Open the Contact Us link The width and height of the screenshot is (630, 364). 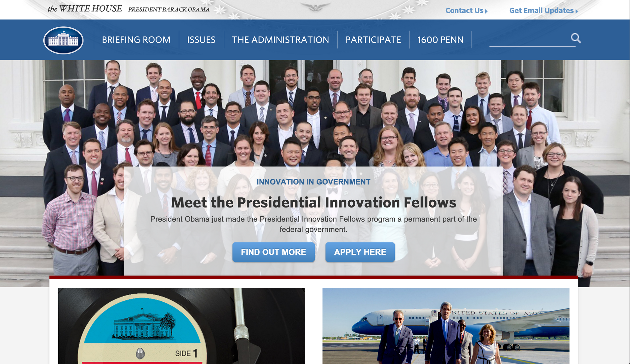pyautogui.click(x=464, y=10)
